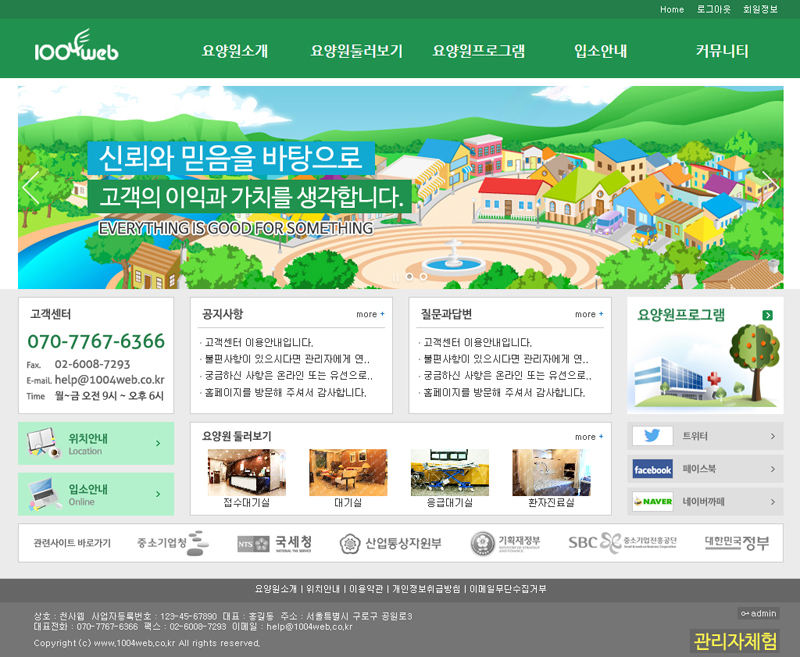Open the 커뮤니티 menu

pyautogui.click(x=722, y=51)
